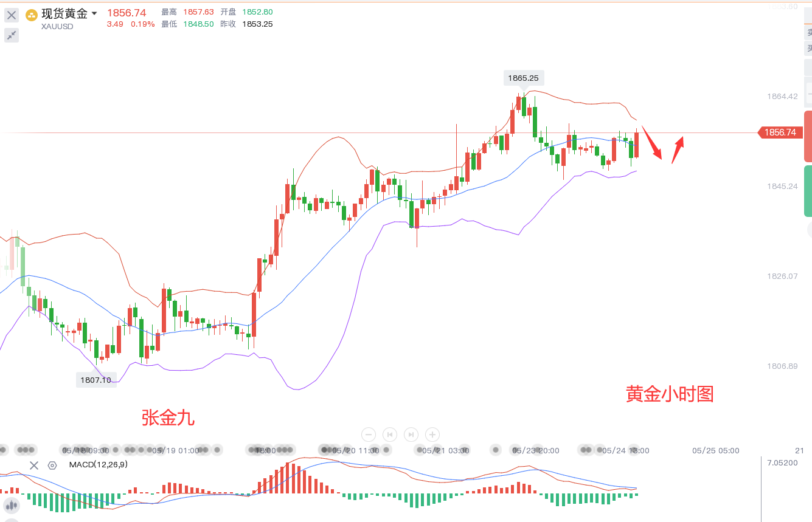Zoom in the chart with the plus icon
This screenshot has width=812, height=522.
(432, 434)
